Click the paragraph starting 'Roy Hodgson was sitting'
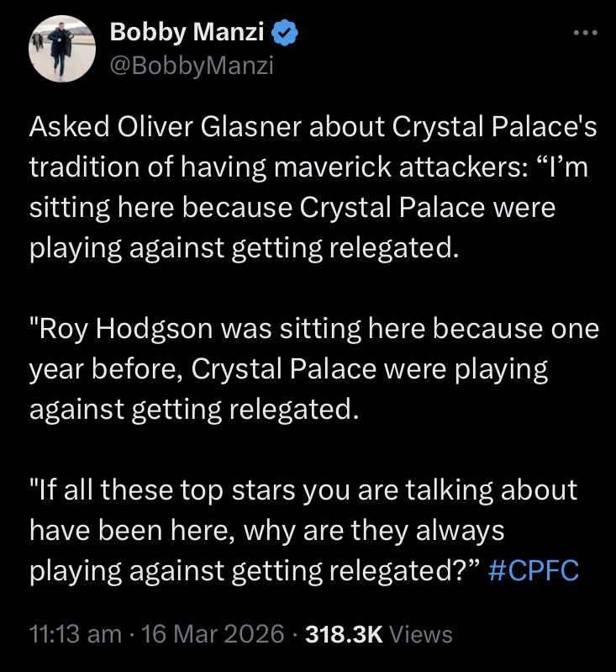 point(311,369)
